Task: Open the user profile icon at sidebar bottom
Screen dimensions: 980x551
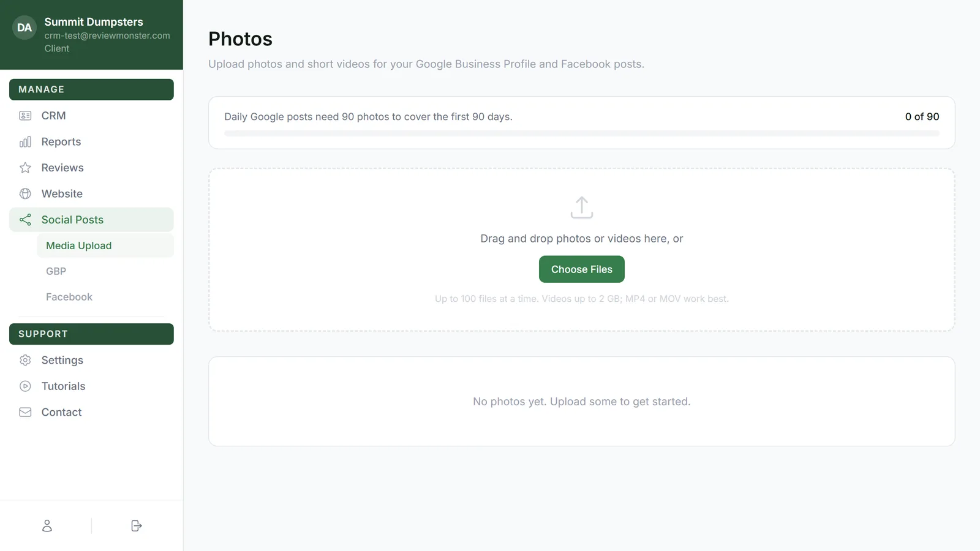Action: coord(47,526)
